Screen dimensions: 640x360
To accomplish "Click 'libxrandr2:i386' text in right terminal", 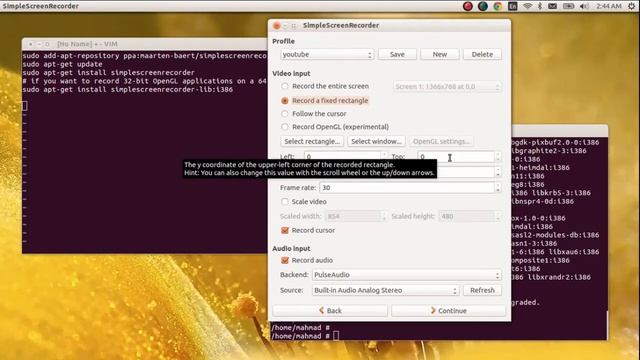I will (x=559, y=277).
